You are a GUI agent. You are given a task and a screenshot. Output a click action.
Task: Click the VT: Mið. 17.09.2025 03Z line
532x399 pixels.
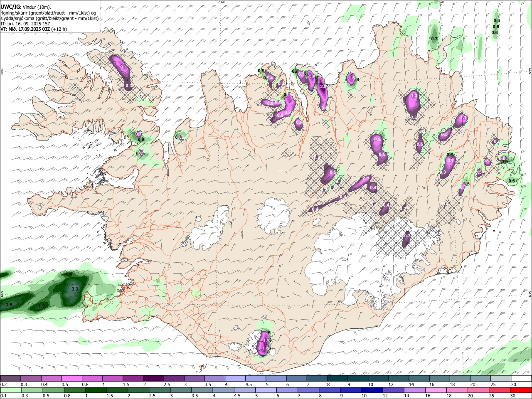click(34, 29)
